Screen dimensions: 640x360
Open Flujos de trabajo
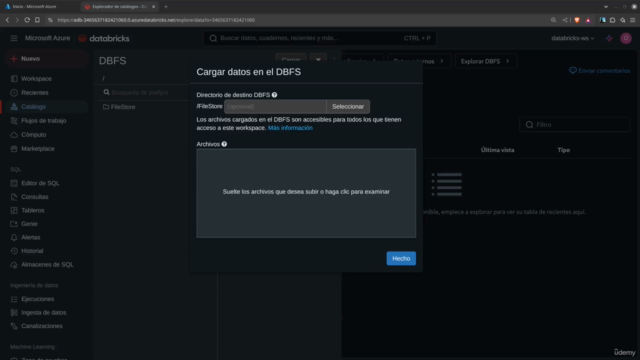tap(43, 121)
